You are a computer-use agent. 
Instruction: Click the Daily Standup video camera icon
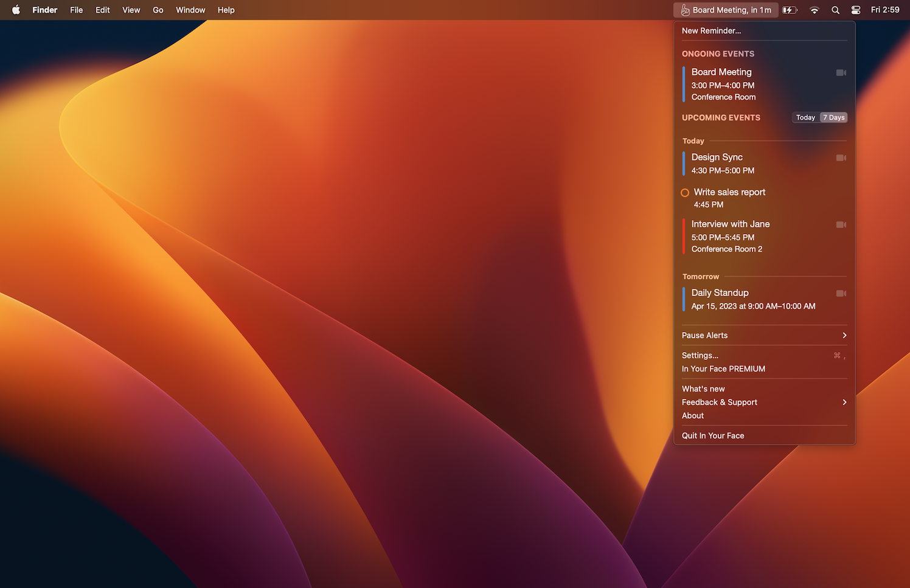pyautogui.click(x=841, y=294)
